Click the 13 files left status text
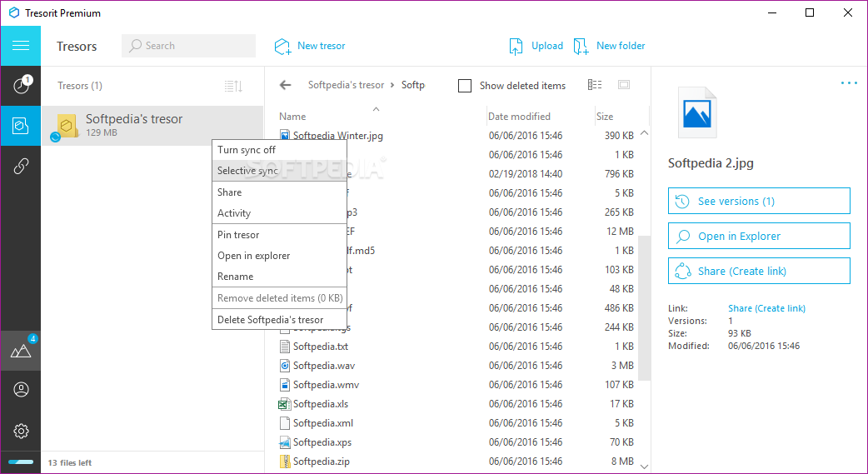868x474 pixels. click(x=70, y=462)
